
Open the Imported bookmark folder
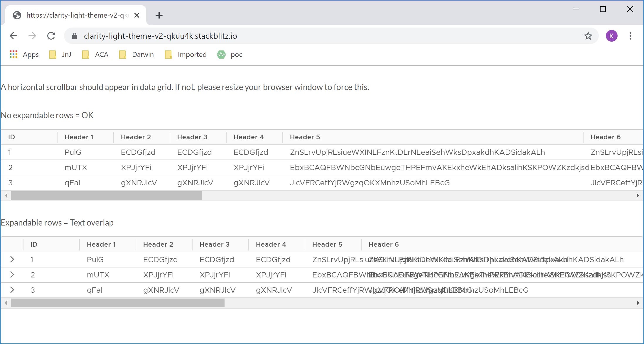(x=186, y=55)
